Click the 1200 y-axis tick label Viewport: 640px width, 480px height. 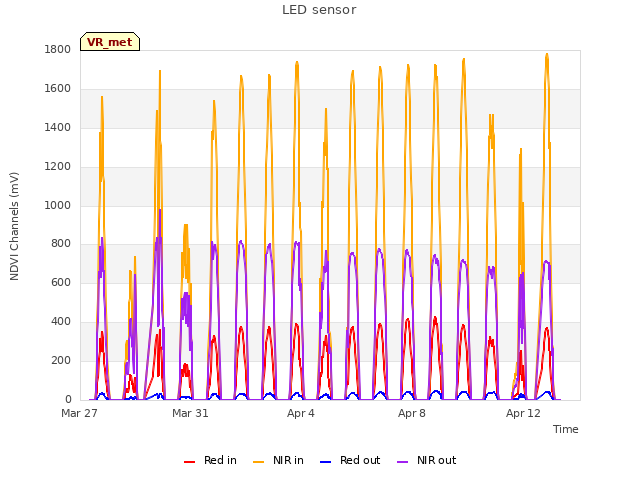pos(58,167)
